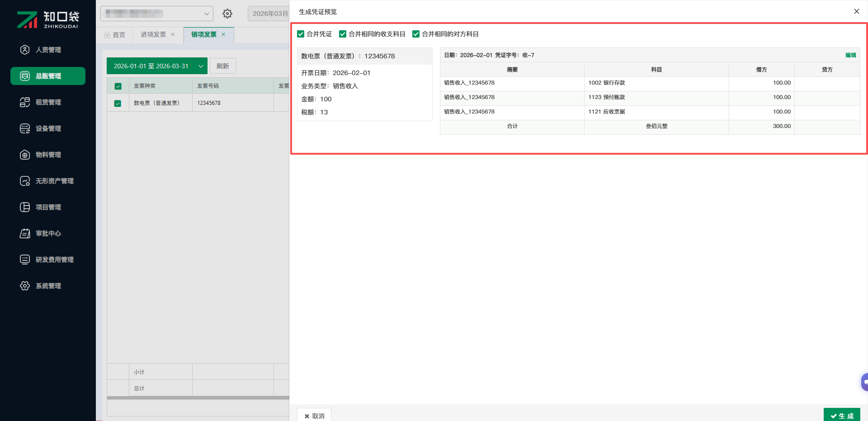Toggle the select-all checkbox in invoice table header

click(x=118, y=86)
